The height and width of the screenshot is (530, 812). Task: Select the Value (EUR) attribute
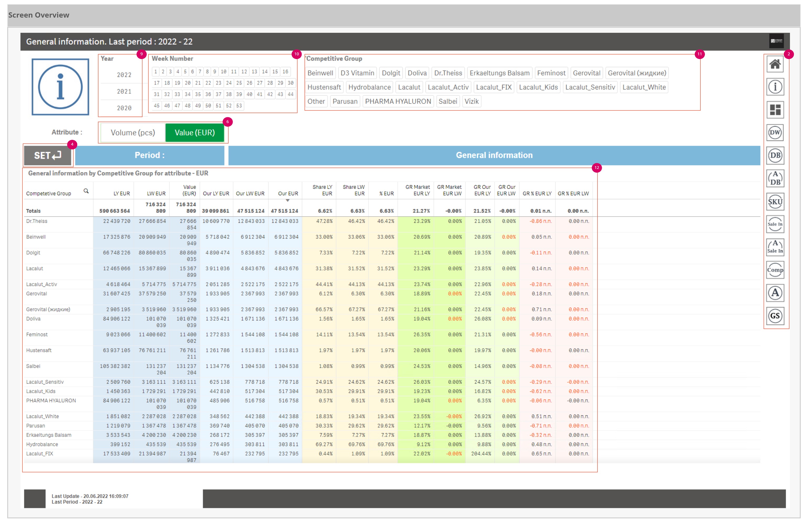(x=195, y=133)
